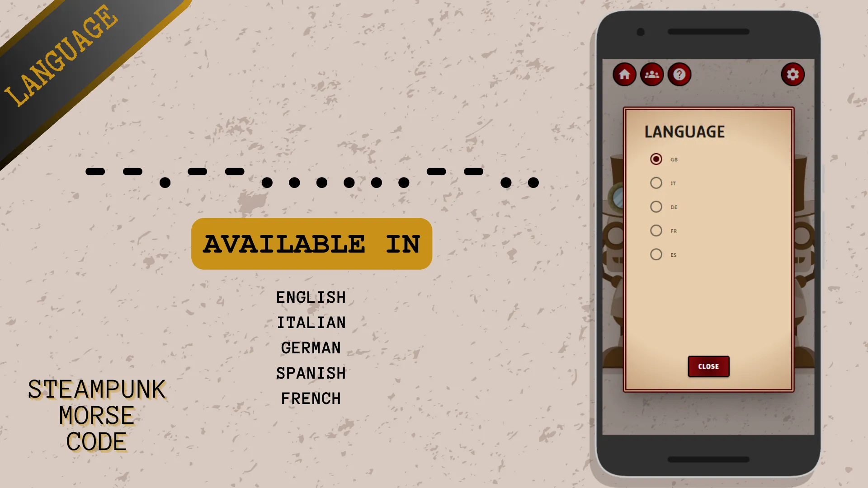Screen dimensions: 868x488
Task: Select GB English language radio button
Action: click(x=655, y=159)
